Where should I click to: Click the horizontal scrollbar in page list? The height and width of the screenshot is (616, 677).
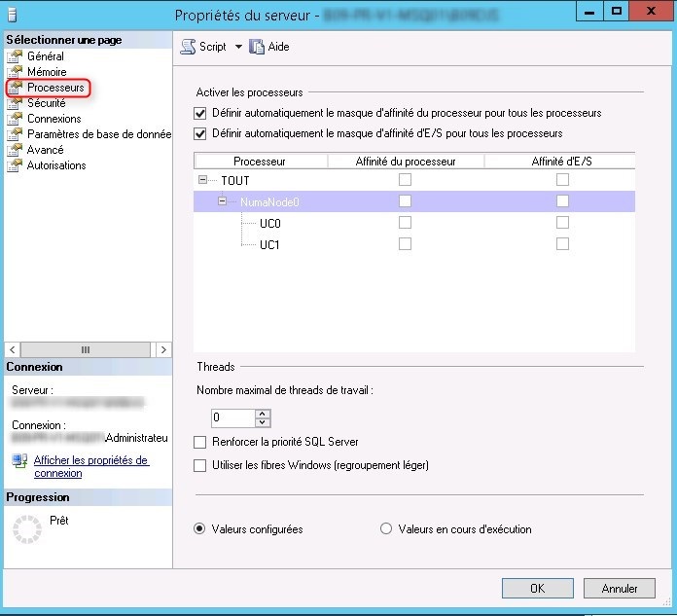(x=86, y=349)
